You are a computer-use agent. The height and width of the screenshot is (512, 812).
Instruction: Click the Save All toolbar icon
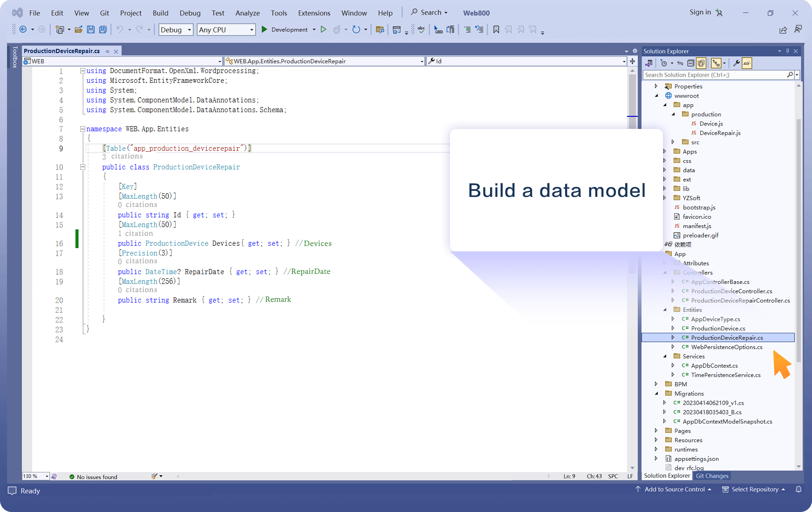tap(103, 29)
